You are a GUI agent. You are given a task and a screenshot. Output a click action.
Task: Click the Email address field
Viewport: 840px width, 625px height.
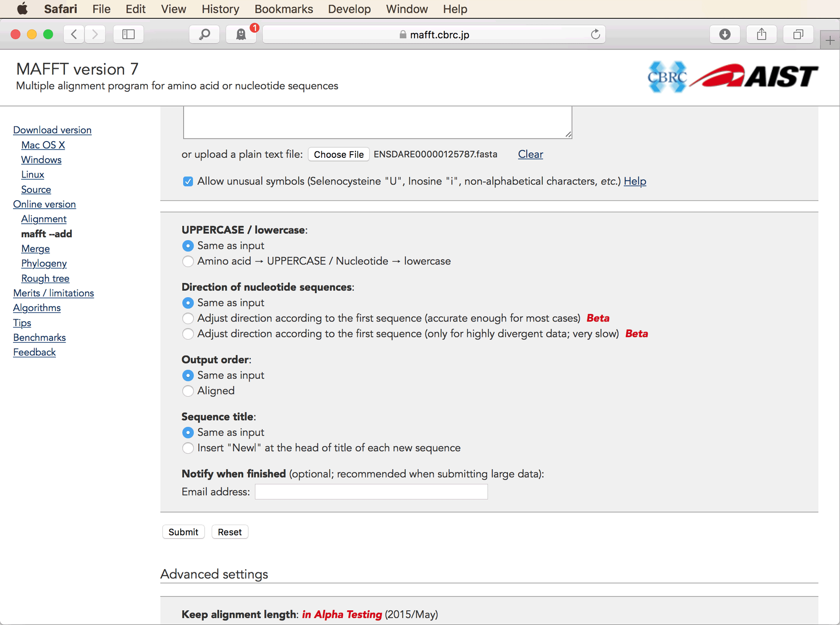click(x=371, y=492)
